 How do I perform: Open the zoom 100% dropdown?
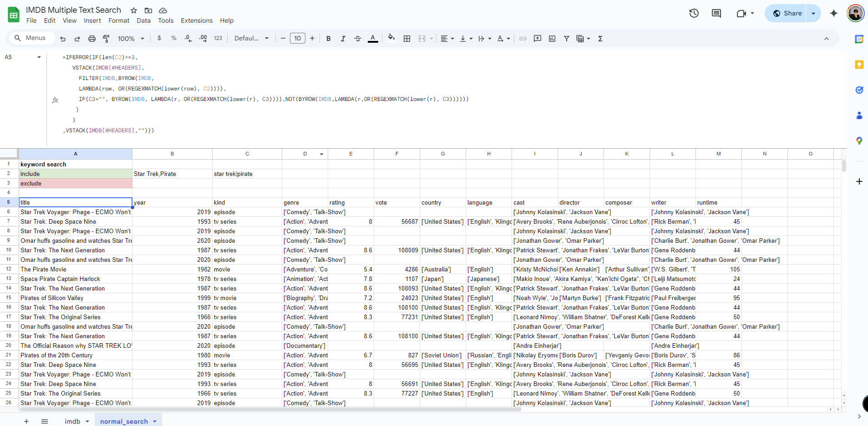pyautogui.click(x=131, y=39)
